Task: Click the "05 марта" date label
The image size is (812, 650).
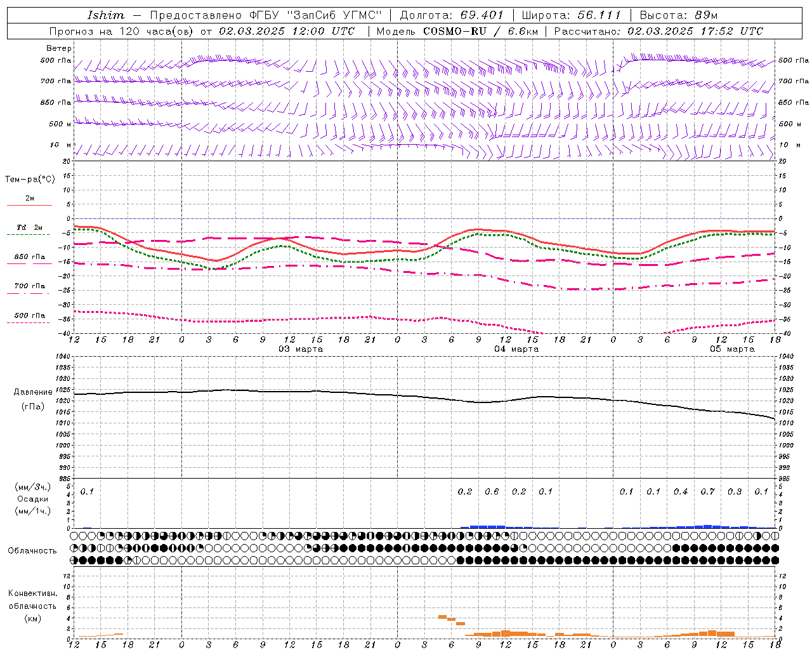Action: 732,349
